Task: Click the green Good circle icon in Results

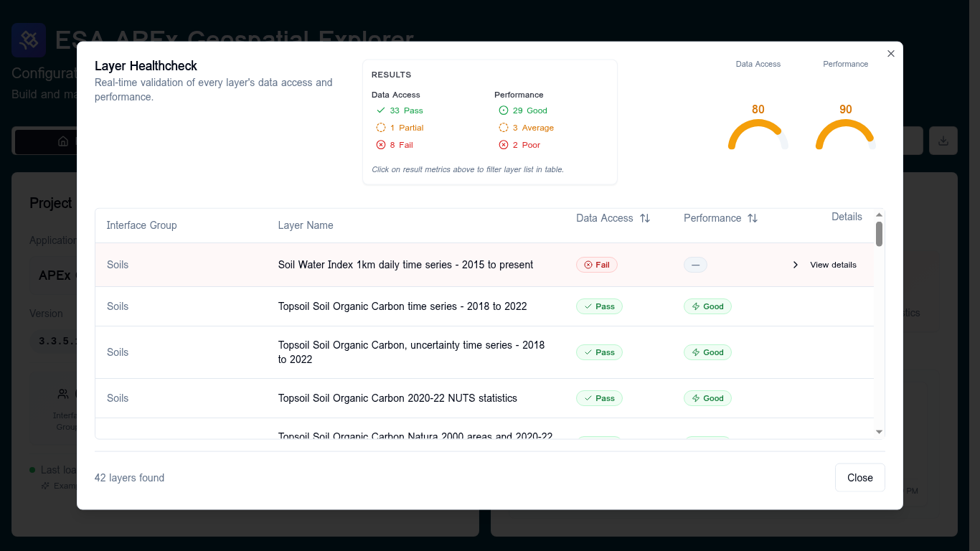Action: (504, 110)
